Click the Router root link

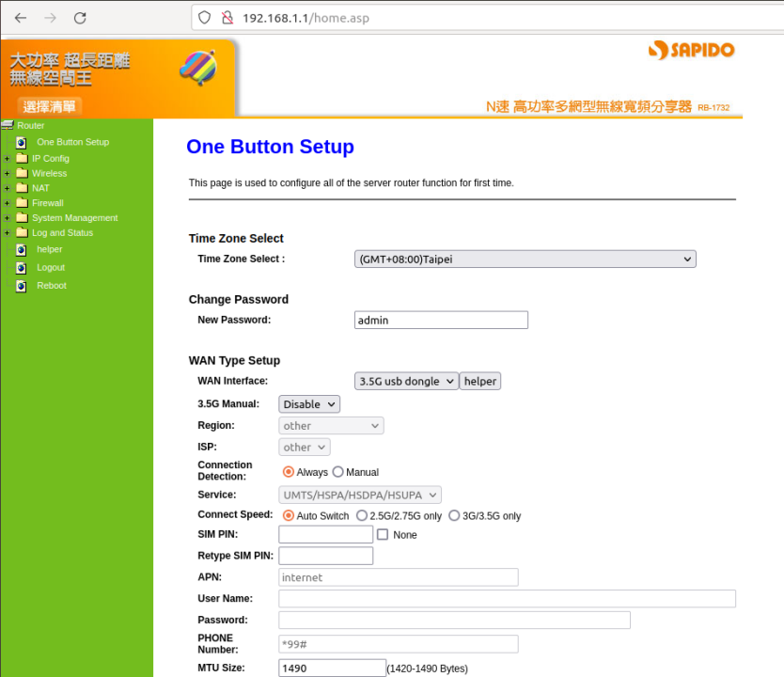[x=30, y=125]
